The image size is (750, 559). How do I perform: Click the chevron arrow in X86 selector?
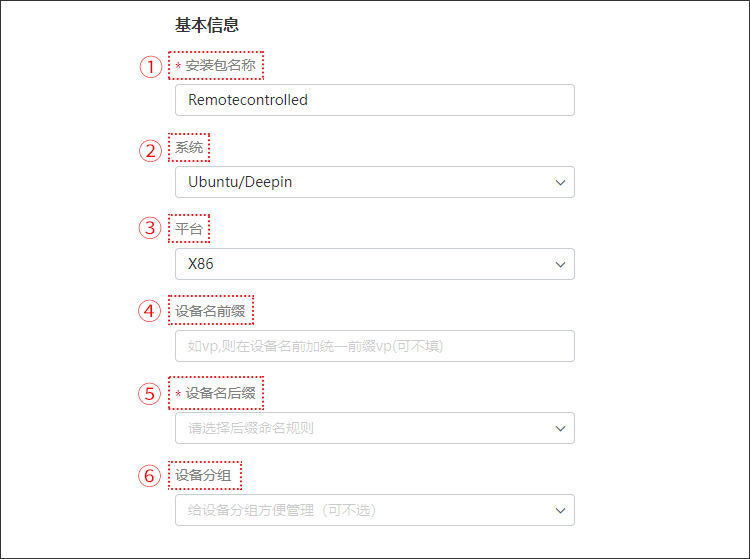[x=558, y=264]
